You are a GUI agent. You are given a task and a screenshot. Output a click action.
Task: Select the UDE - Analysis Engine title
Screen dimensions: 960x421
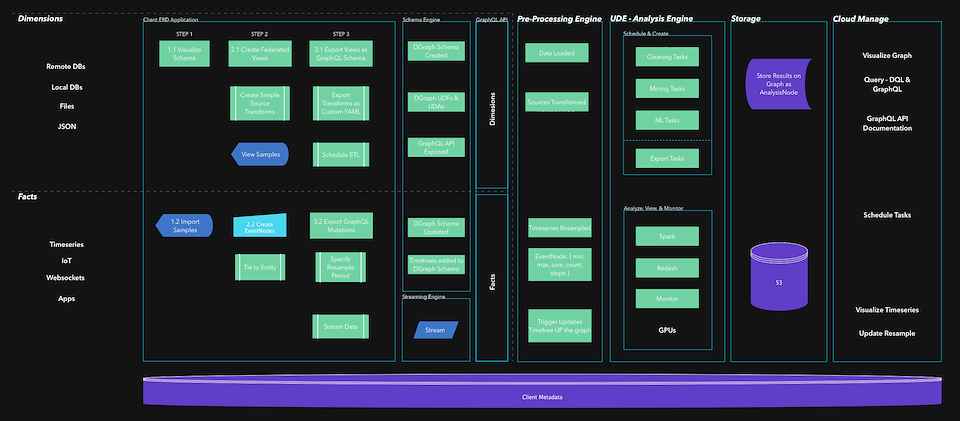point(651,19)
